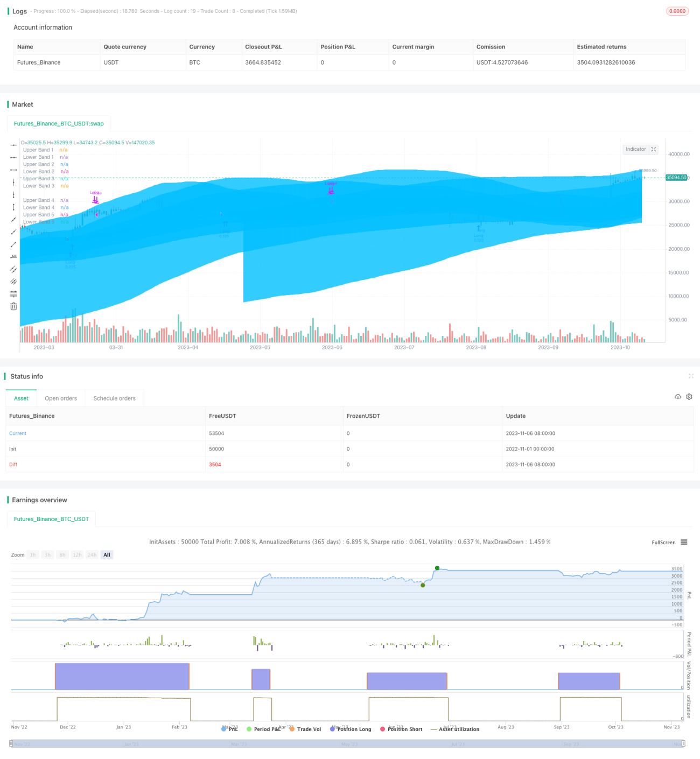
Task: Click the Estimated returns column header
Action: (x=601, y=47)
